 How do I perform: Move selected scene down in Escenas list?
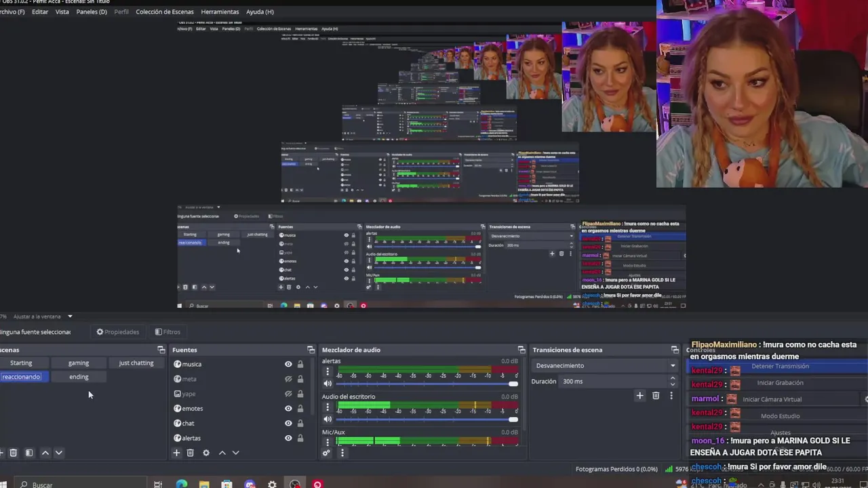point(59,453)
